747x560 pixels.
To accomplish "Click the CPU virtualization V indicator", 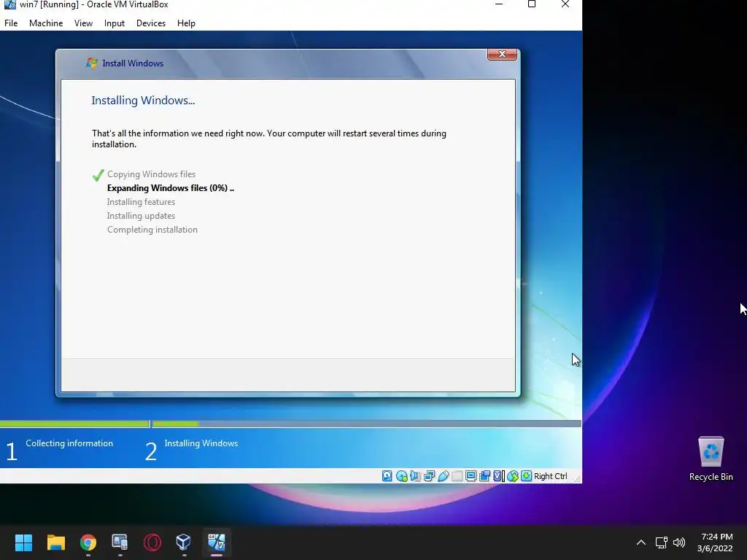I will pos(499,475).
